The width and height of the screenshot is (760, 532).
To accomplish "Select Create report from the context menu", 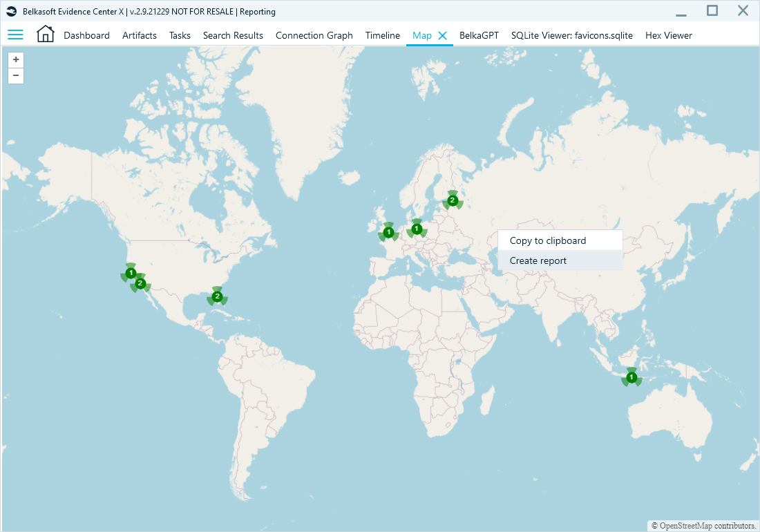I will point(538,260).
